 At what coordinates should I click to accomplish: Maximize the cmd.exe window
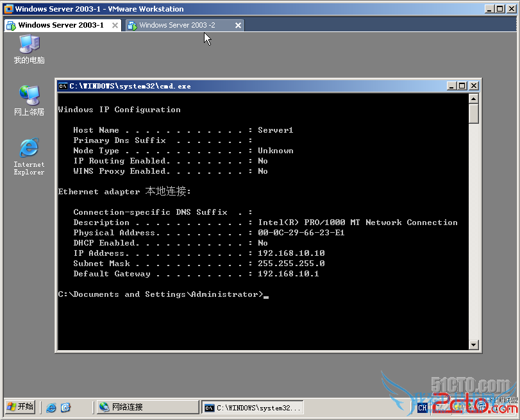462,86
